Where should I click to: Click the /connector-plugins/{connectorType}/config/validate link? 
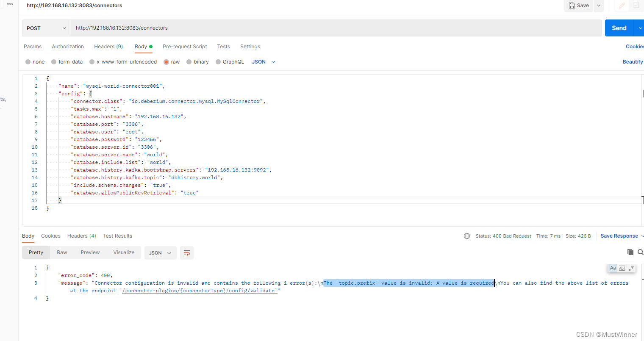pyautogui.click(x=200, y=291)
